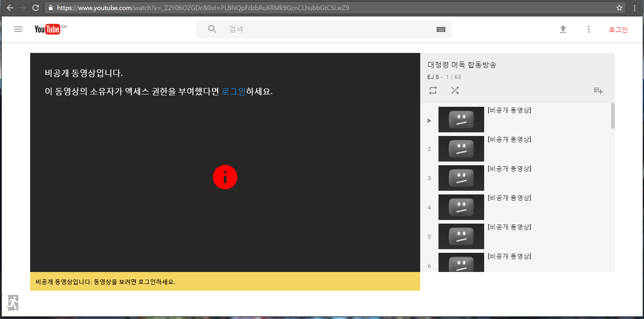
Task: Toggle playlist repeat
Action: (x=433, y=90)
